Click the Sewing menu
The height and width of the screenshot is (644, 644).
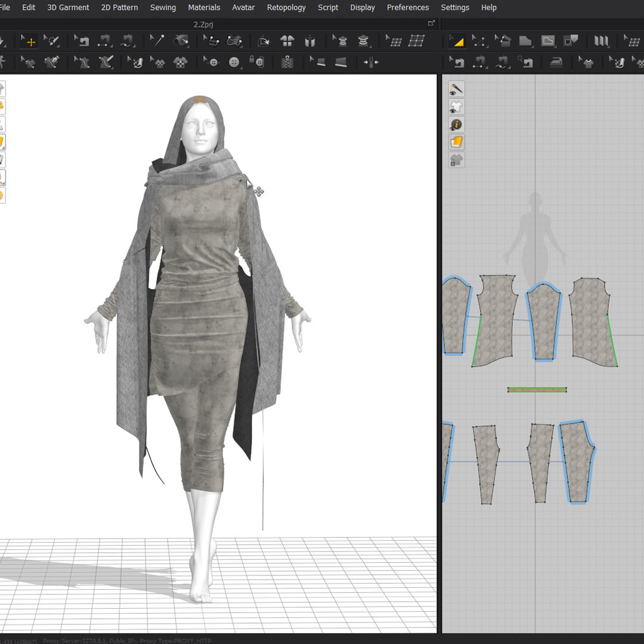click(x=163, y=8)
